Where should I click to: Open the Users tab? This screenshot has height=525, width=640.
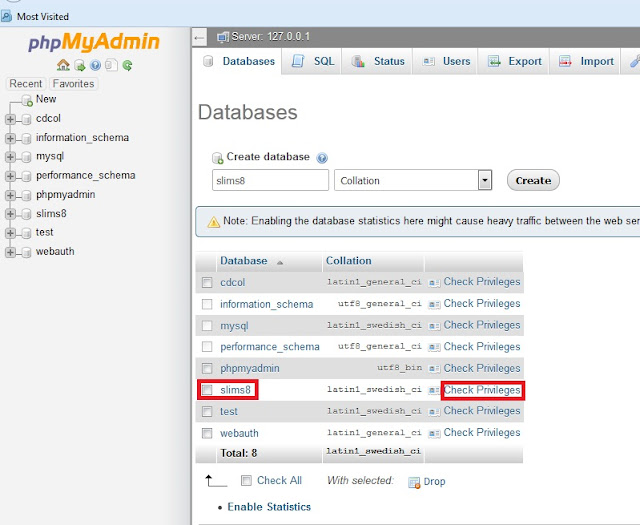click(x=446, y=61)
